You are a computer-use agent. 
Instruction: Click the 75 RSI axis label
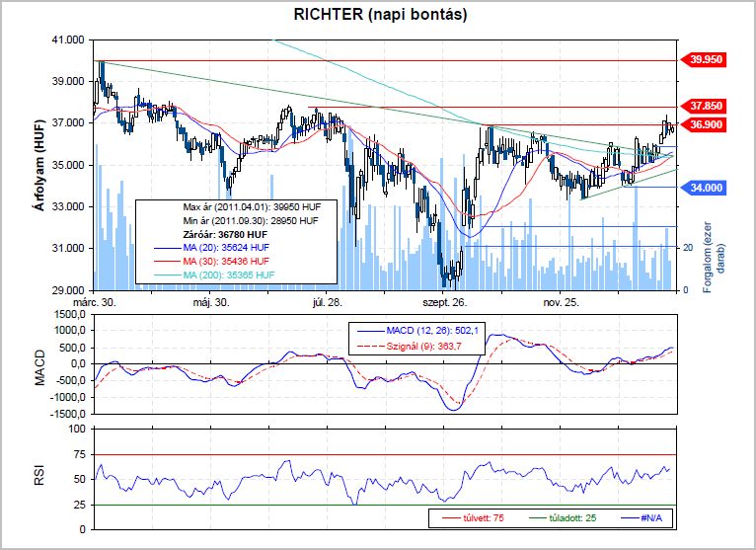(80, 454)
